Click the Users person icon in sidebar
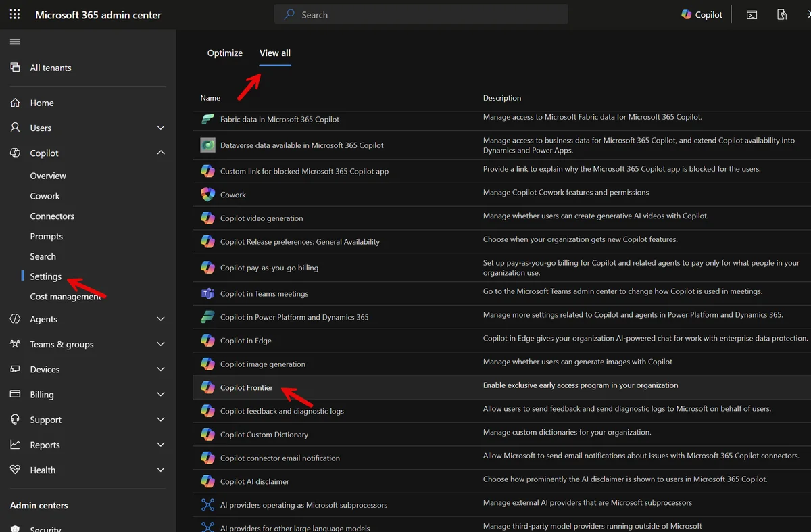 [x=15, y=128]
